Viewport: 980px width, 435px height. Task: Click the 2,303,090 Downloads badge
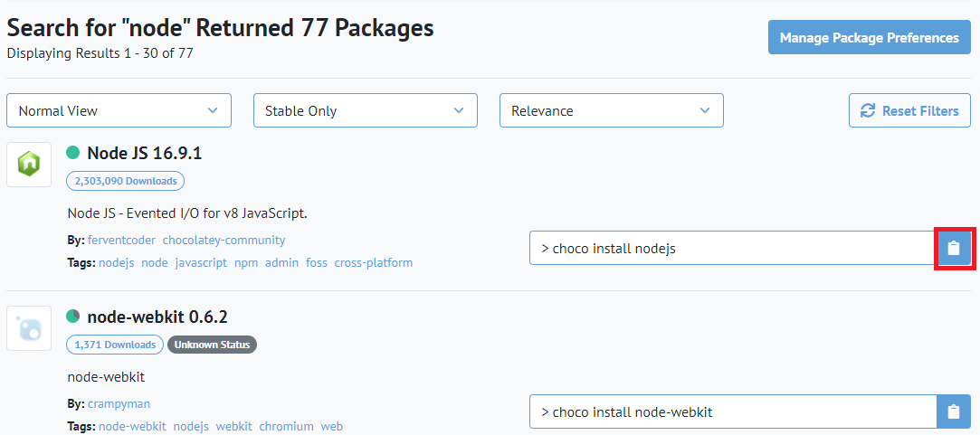125,181
